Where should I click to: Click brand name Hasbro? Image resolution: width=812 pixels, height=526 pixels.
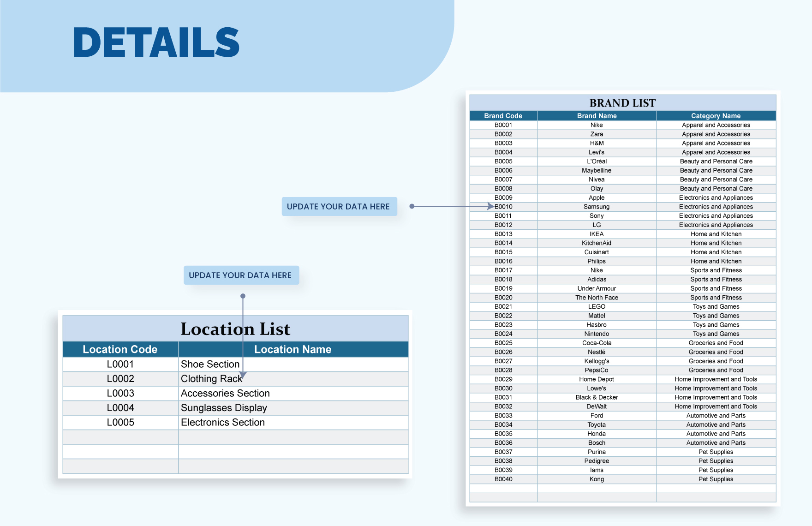coord(597,325)
